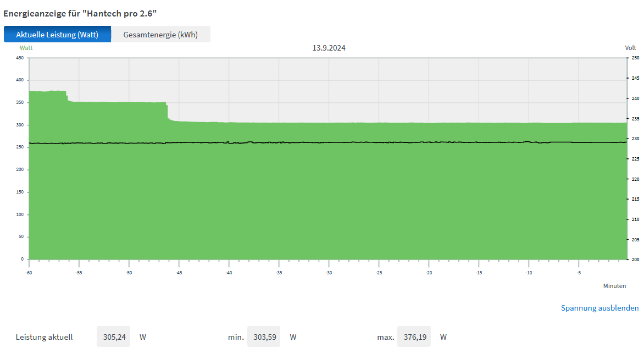Image resolution: width=644 pixels, height=348 pixels.
Task: Click the -30 tick on the time axis
Action: [x=329, y=272]
